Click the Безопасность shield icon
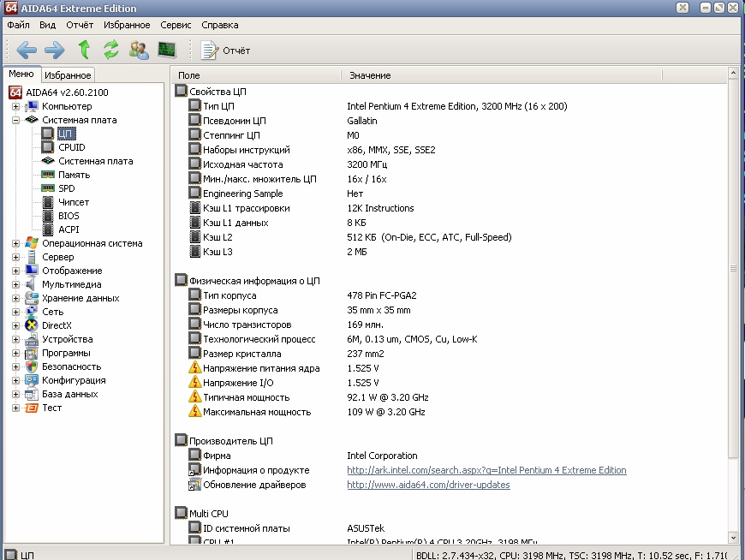This screenshot has height=560, width=745. click(32, 366)
